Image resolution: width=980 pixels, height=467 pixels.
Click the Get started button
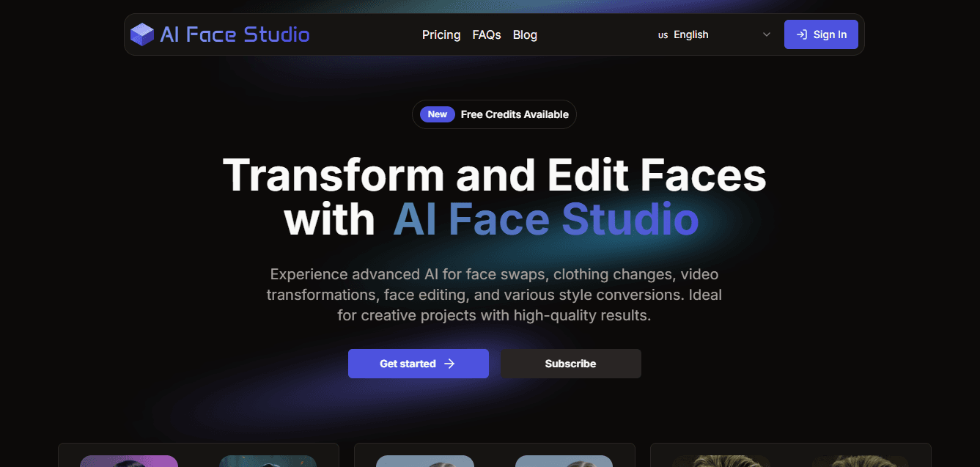pyautogui.click(x=419, y=364)
